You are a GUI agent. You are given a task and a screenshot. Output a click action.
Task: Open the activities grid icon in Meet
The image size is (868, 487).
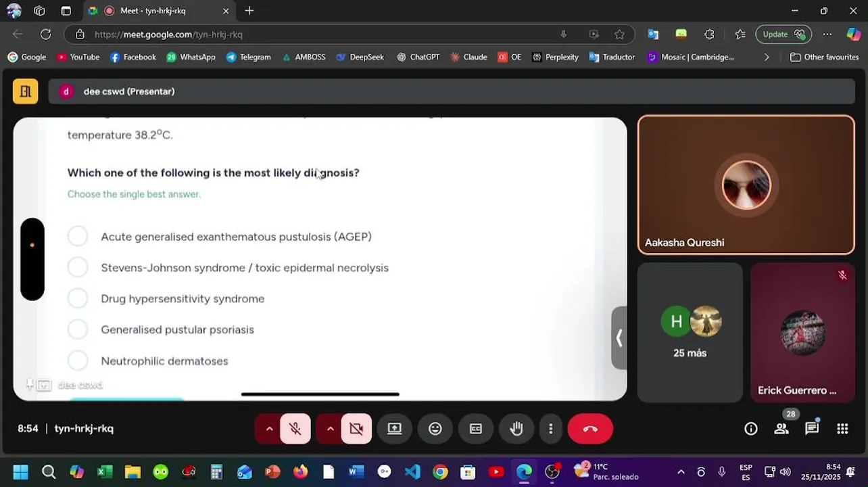842,429
